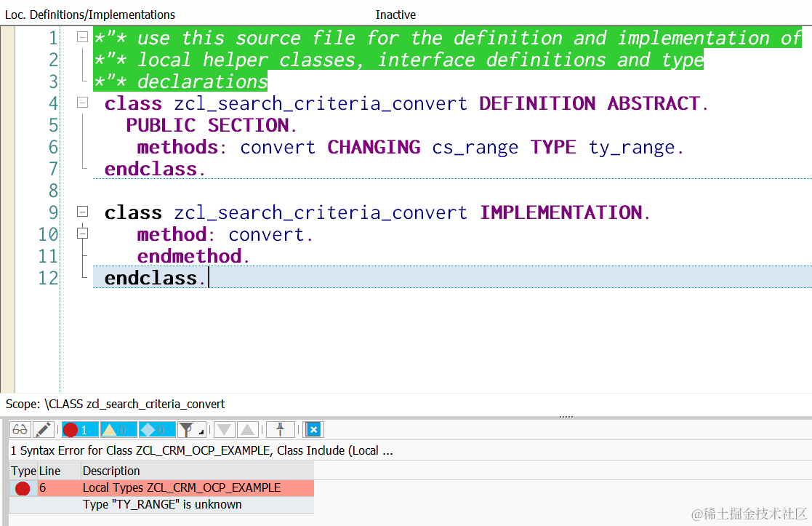The width and height of the screenshot is (812, 526).
Task: Open error 'Local Types ZCL_CRM_OCP_EXAMPLE'
Action: tap(181, 488)
